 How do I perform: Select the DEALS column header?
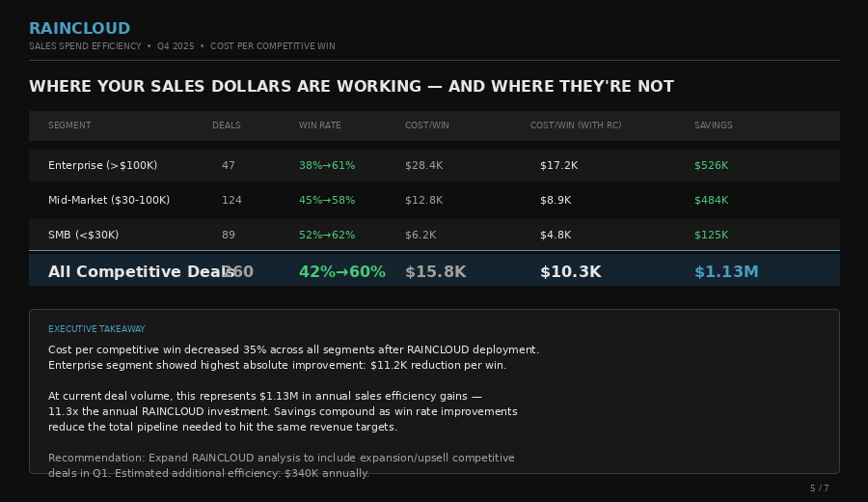(227, 125)
